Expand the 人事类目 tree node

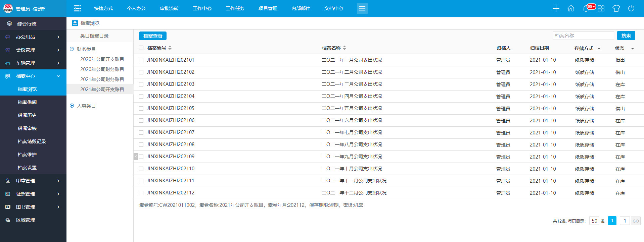pyautogui.click(x=72, y=106)
